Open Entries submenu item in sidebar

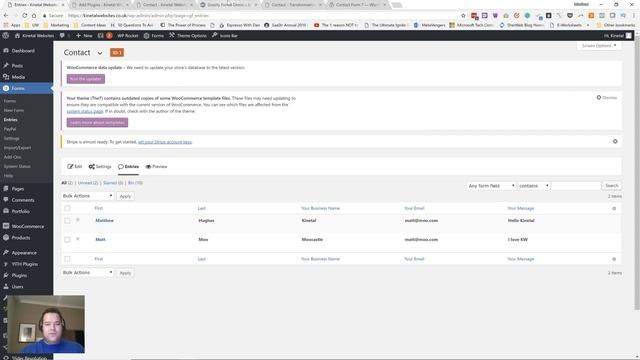[11, 120]
